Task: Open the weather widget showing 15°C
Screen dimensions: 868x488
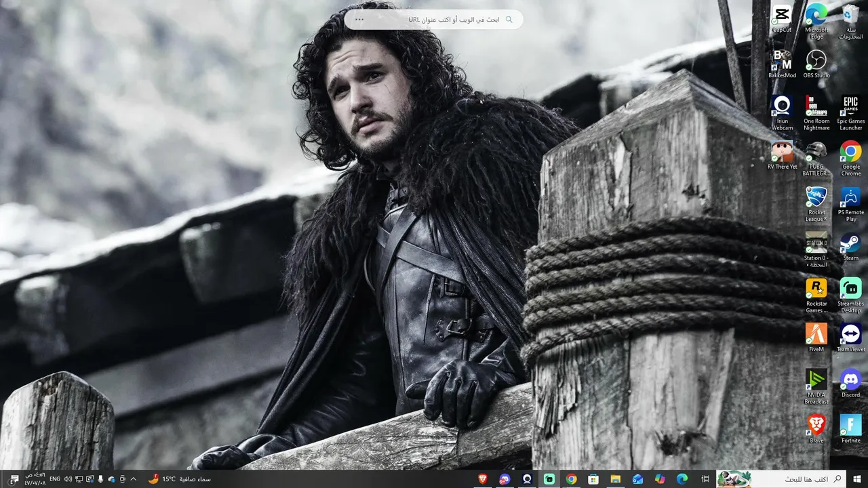Action: tap(179, 479)
